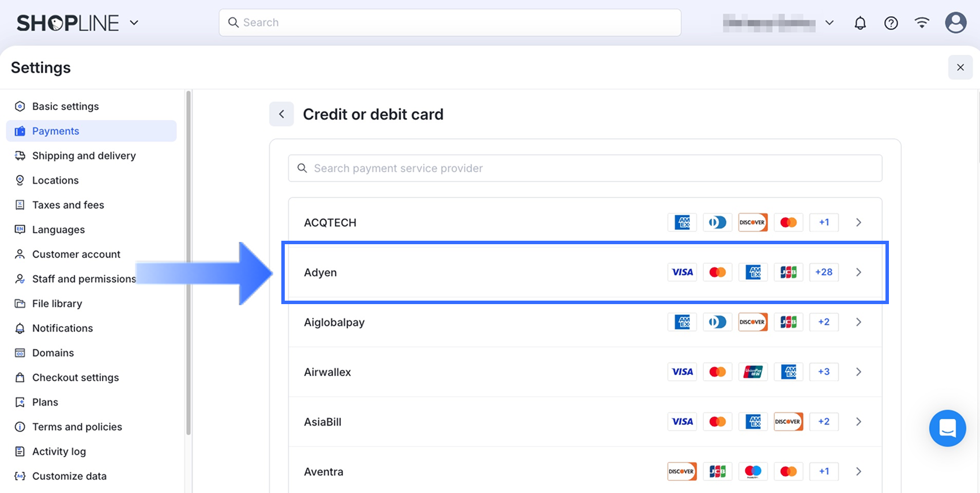This screenshot has width=980, height=493.
Task: Click the Search payment service provider field
Action: click(585, 168)
